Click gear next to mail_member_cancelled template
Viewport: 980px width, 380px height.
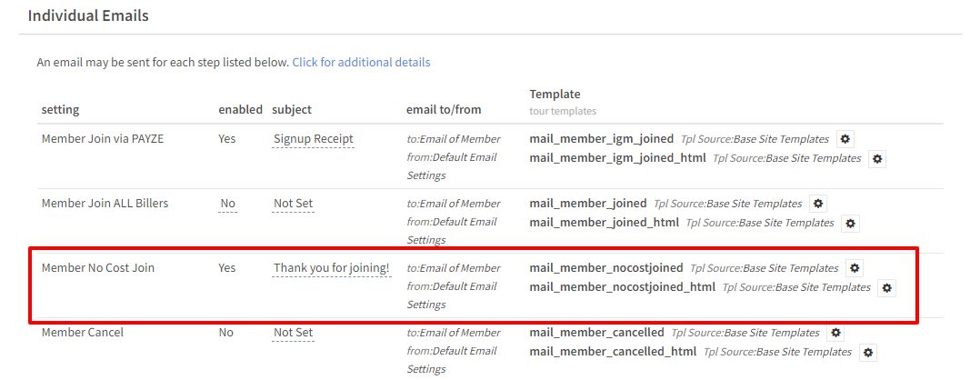click(x=836, y=333)
